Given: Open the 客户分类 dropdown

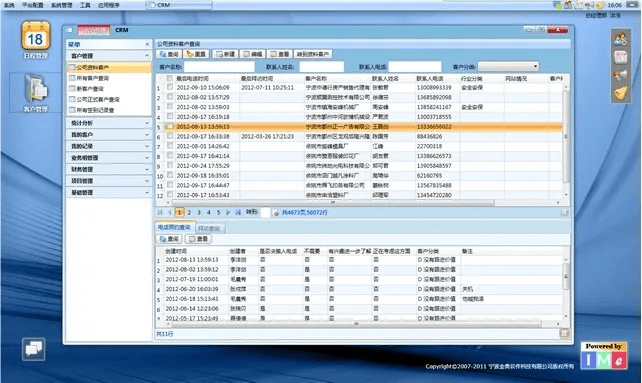Looking at the screenshot, I should coord(508,66).
